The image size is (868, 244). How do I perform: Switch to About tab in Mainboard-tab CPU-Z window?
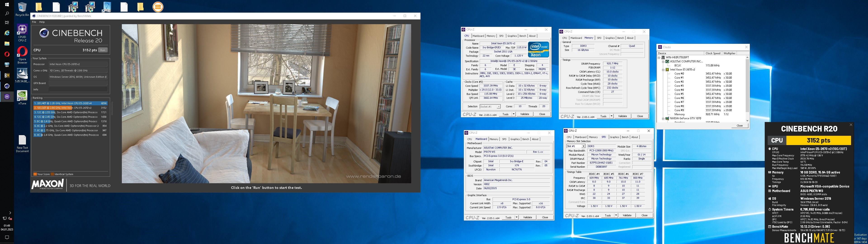[x=535, y=139]
